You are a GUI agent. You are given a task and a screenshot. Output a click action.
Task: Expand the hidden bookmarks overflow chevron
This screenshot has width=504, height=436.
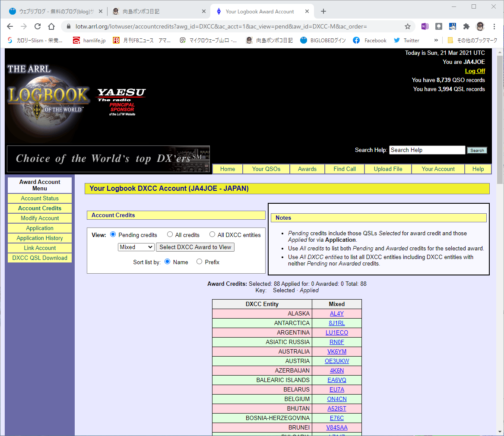click(436, 40)
